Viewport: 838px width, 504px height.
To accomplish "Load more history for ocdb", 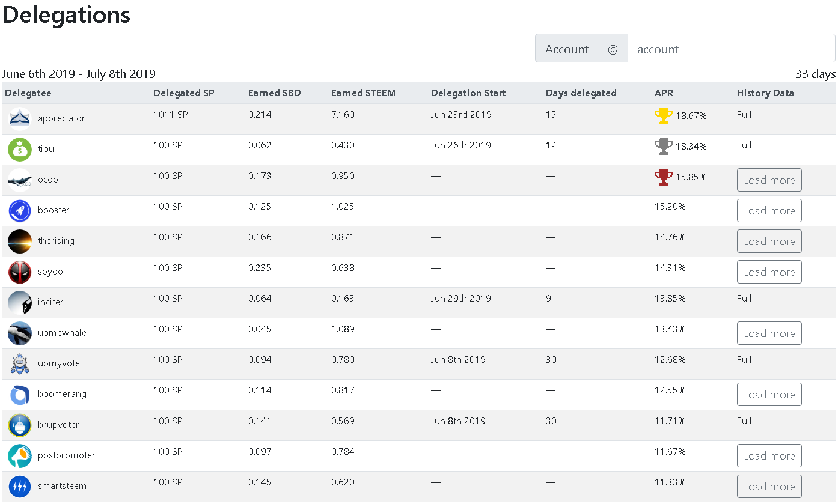I will pyautogui.click(x=769, y=180).
